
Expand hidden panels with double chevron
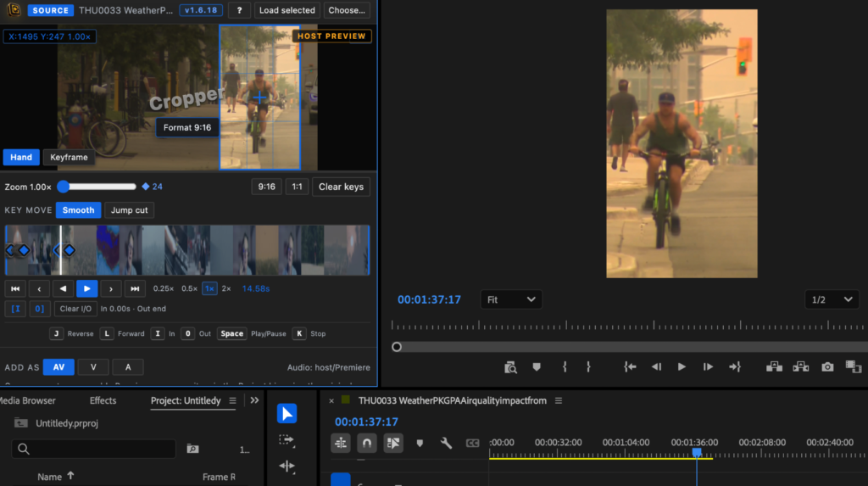tap(254, 400)
